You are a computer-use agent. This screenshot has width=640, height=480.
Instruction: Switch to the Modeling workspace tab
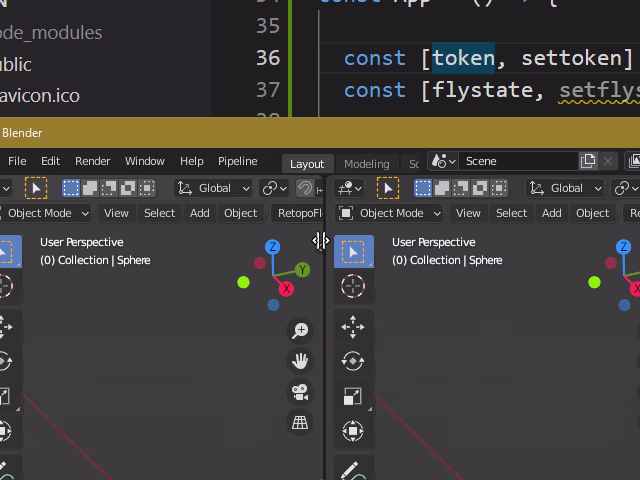tap(367, 164)
